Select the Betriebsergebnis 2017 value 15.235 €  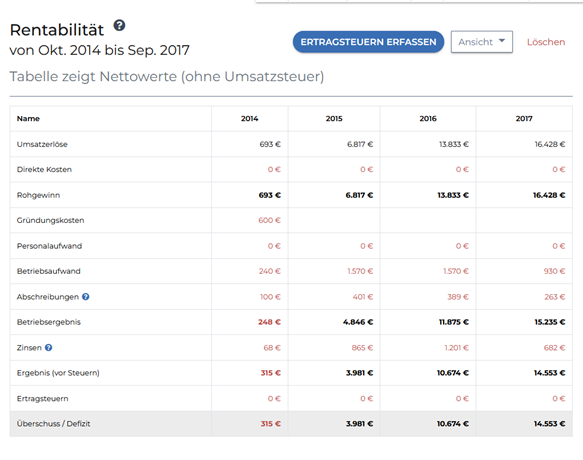coord(550,322)
